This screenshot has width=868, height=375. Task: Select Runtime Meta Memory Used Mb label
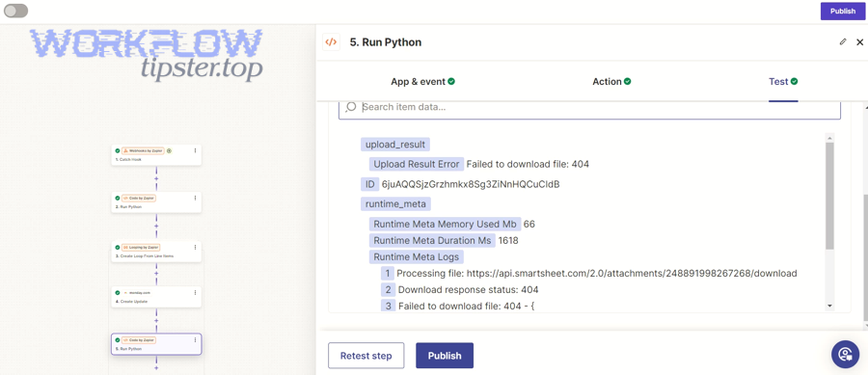(445, 224)
